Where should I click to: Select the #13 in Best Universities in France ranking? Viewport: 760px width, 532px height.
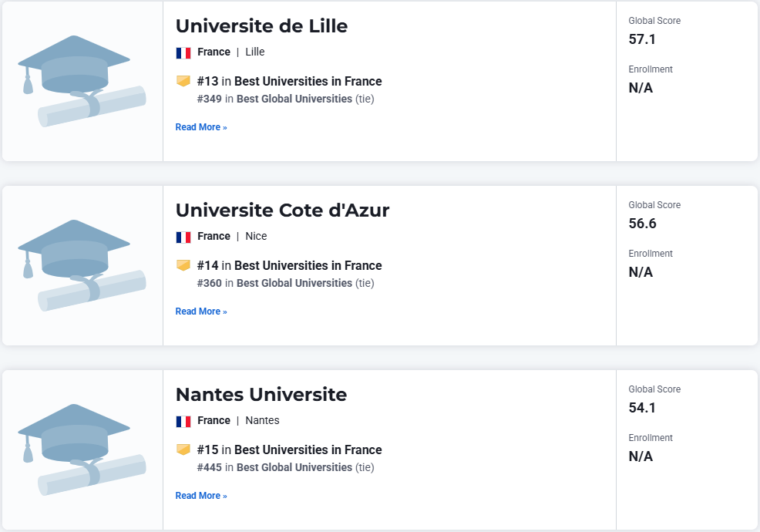click(289, 81)
